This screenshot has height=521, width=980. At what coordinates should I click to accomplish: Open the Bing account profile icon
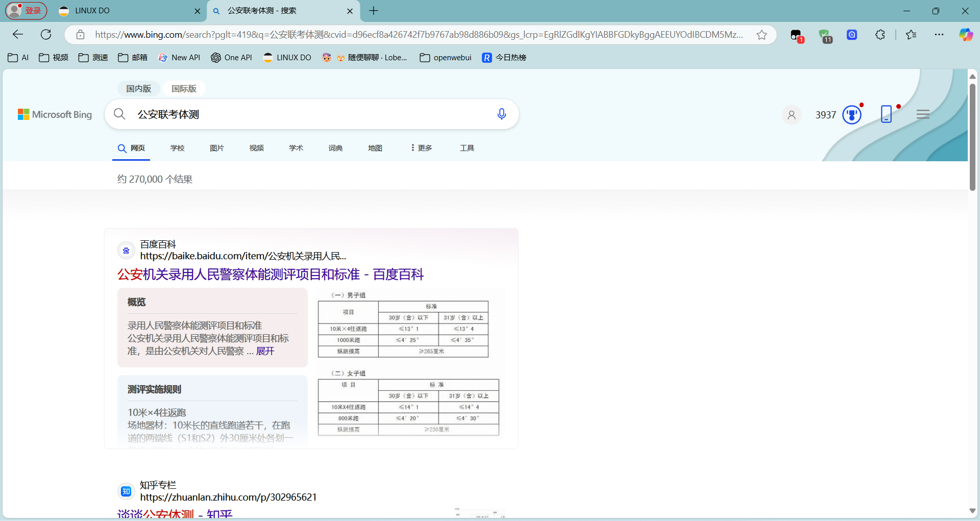coord(792,115)
